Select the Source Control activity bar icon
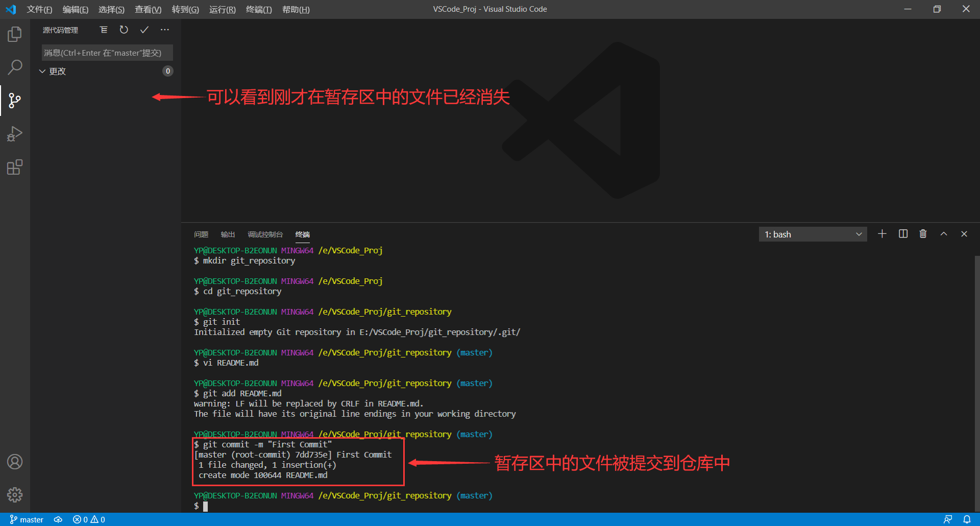 point(15,101)
